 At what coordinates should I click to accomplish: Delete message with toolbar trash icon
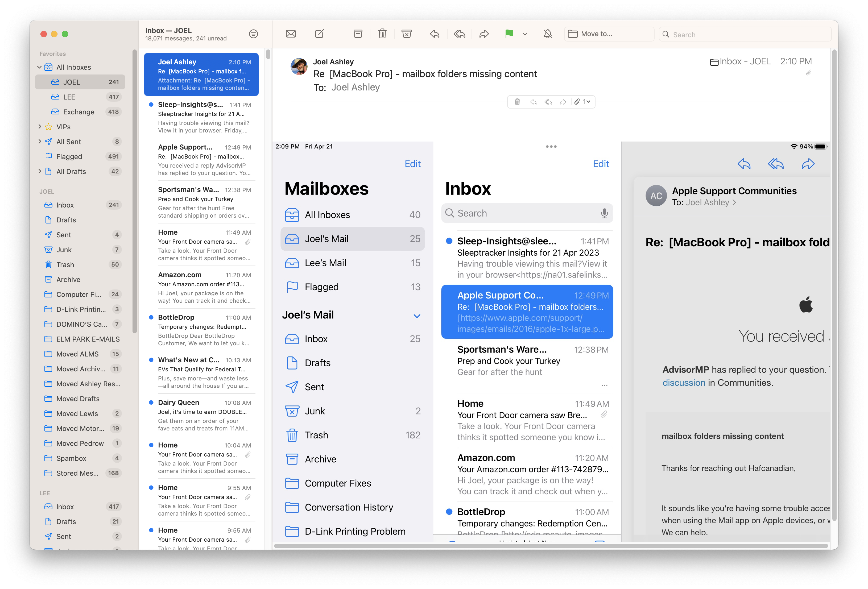tap(382, 34)
